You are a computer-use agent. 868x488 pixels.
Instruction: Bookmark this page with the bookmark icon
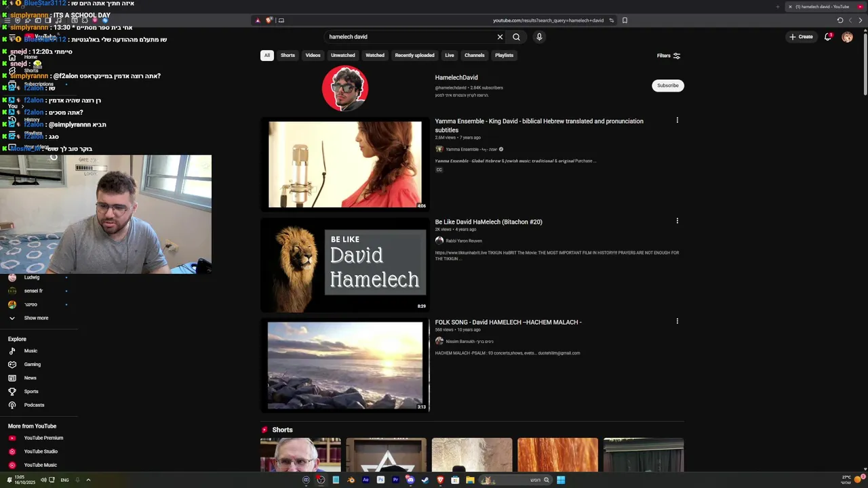tap(625, 20)
